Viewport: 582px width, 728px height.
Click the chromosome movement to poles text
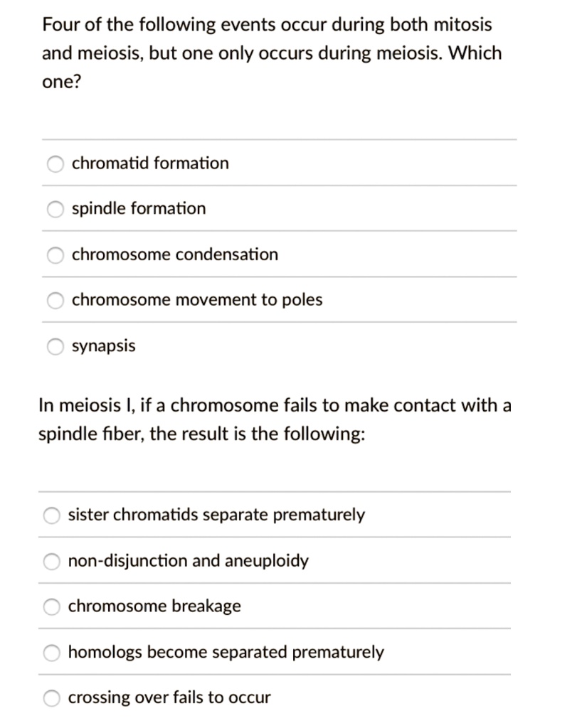[x=197, y=300]
